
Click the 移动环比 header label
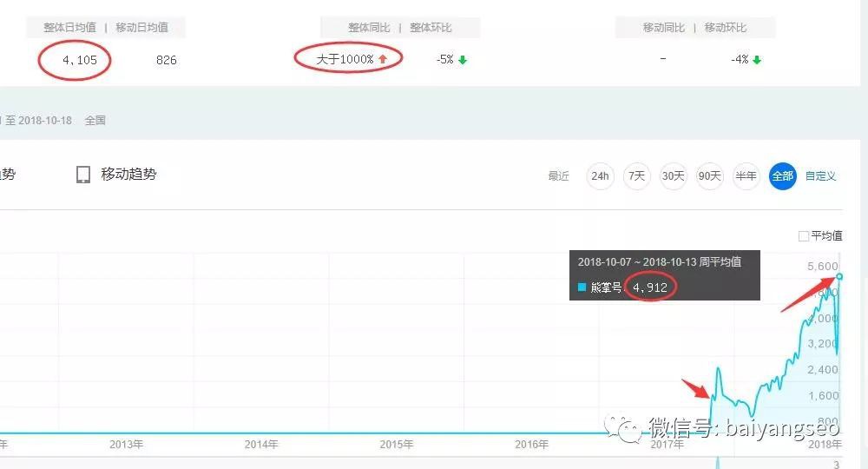(725, 27)
